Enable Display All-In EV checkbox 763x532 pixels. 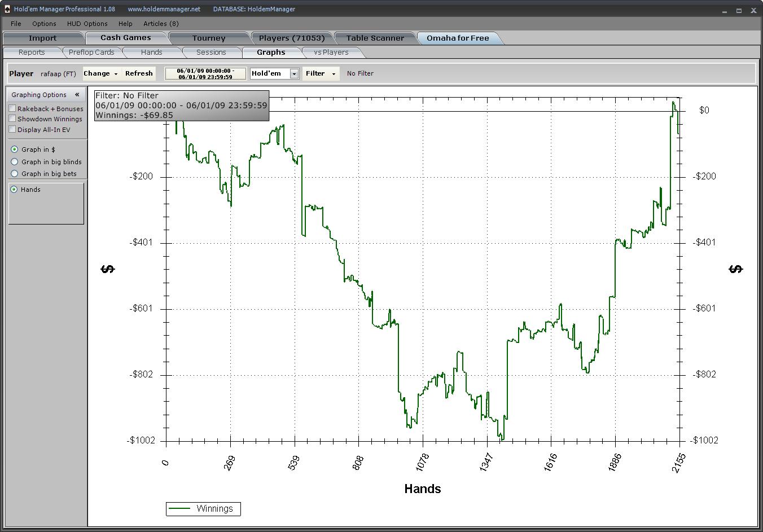click(x=12, y=129)
